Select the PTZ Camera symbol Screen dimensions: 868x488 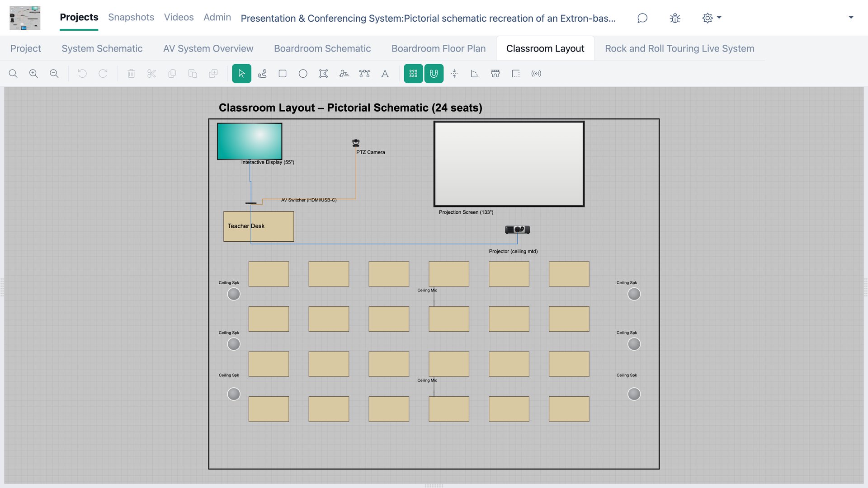(356, 143)
